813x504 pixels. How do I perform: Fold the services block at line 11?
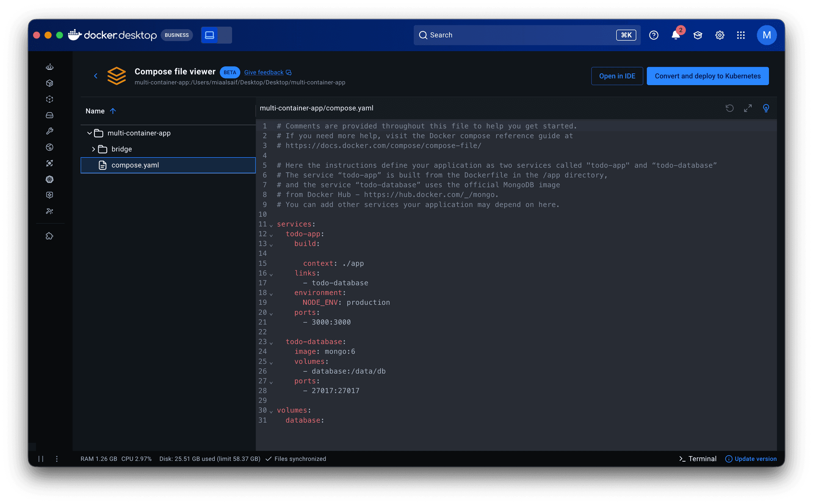tap(271, 225)
